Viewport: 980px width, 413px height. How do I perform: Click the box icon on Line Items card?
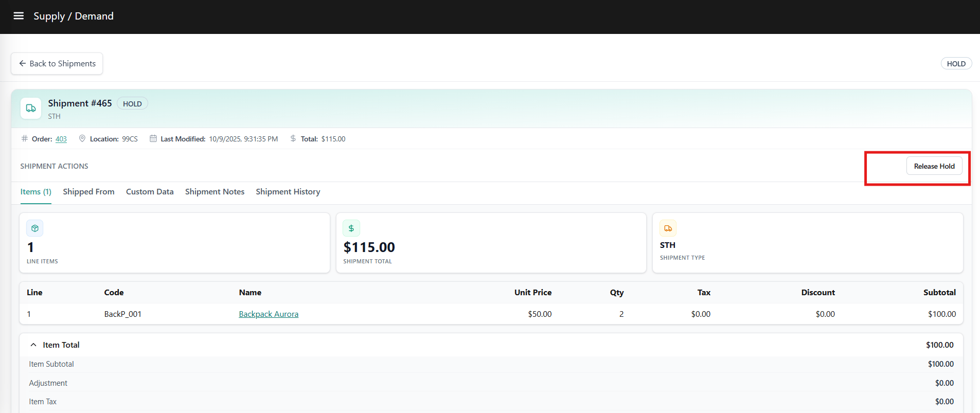coord(35,228)
